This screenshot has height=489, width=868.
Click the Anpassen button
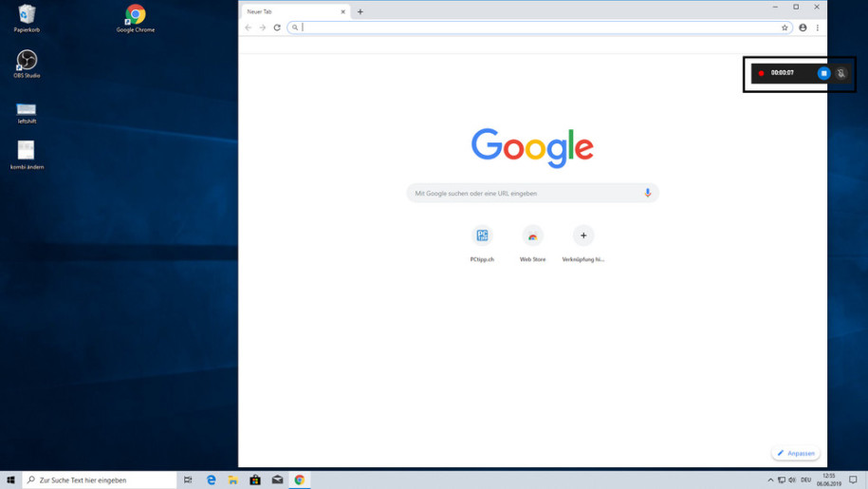pos(796,453)
